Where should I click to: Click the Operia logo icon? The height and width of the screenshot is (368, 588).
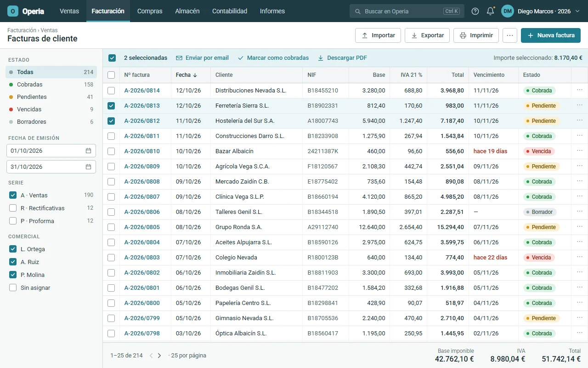[x=13, y=11]
